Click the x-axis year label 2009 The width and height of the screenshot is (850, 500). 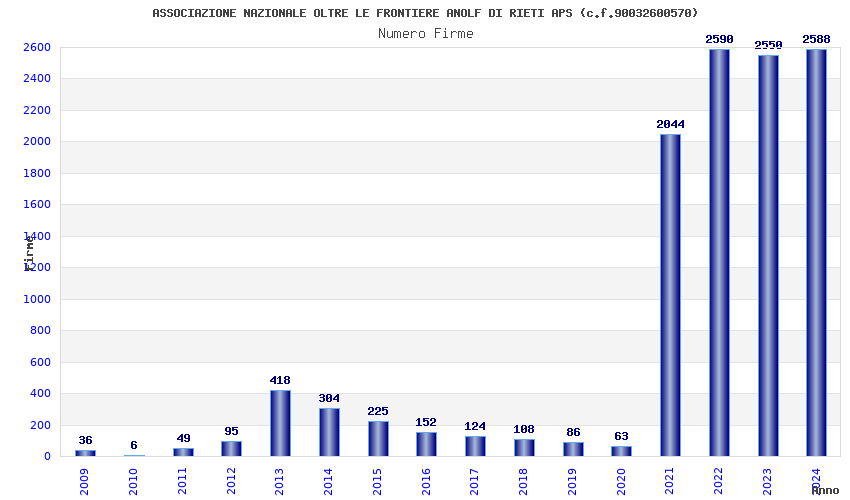coord(84,482)
